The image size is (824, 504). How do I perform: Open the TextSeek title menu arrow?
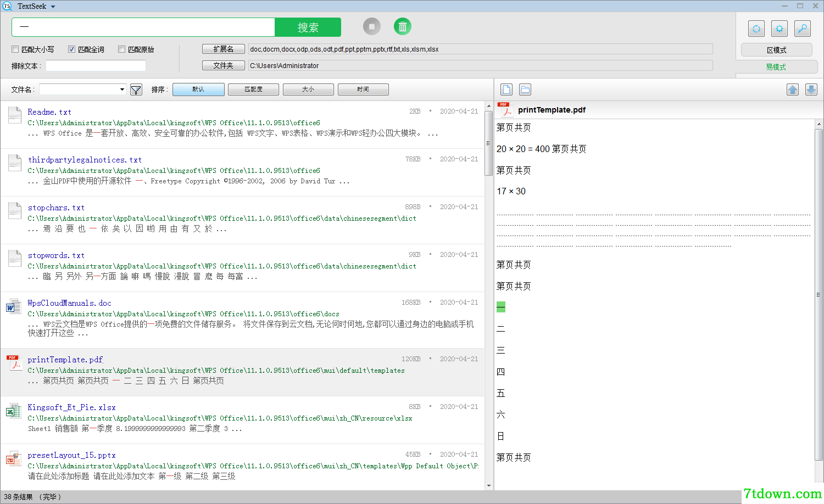(53, 7)
